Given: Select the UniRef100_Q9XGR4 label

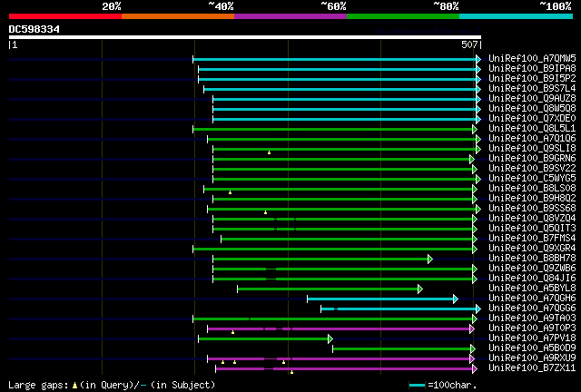Looking at the screenshot, I should click(532, 249).
